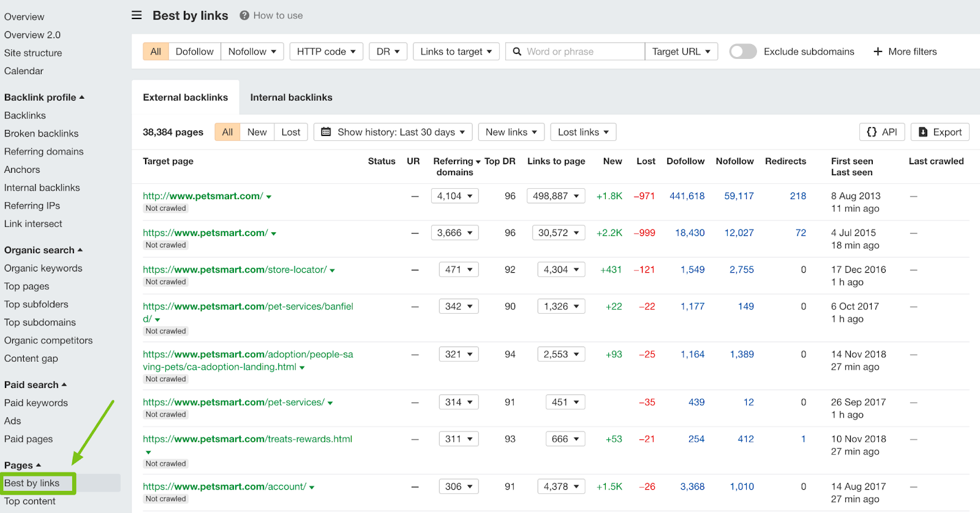Open the treats-rewards.html page link

[x=247, y=439]
